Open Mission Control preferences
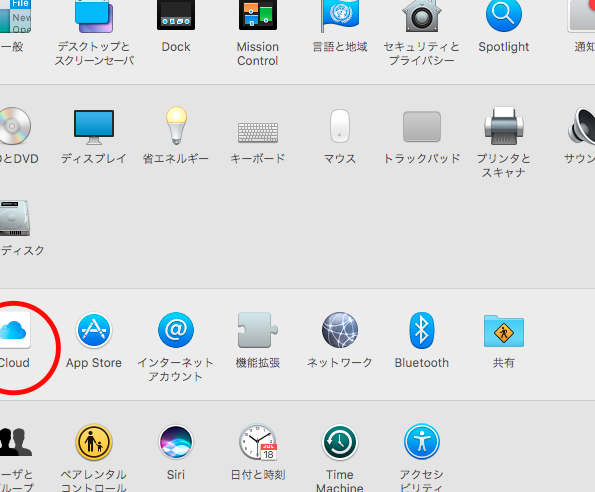Viewport: 595px width, 492px height. (258, 15)
